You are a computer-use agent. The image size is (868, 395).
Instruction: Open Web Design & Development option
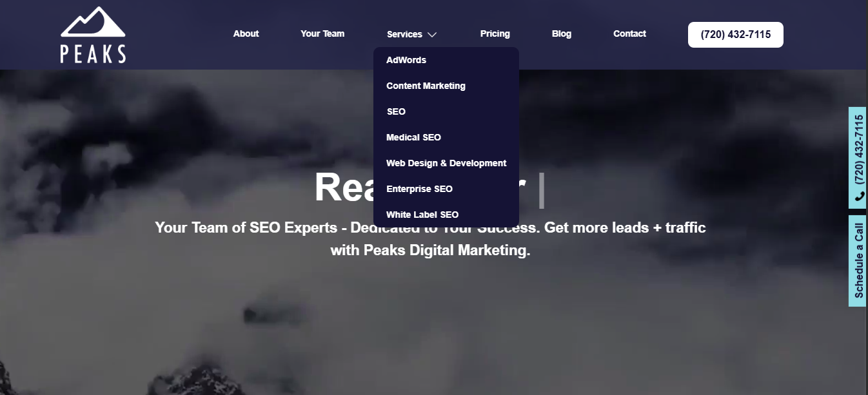[446, 163]
